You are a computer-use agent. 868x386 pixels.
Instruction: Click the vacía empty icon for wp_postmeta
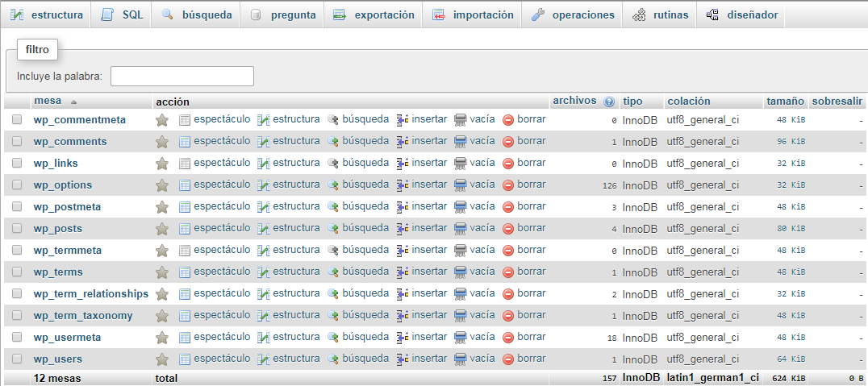pyautogui.click(x=461, y=207)
